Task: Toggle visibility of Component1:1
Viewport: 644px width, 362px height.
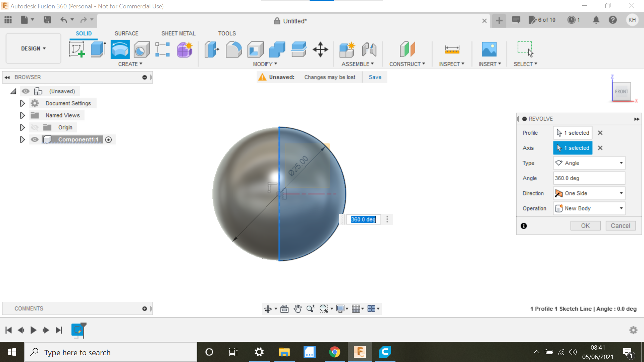Action: click(x=35, y=139)
